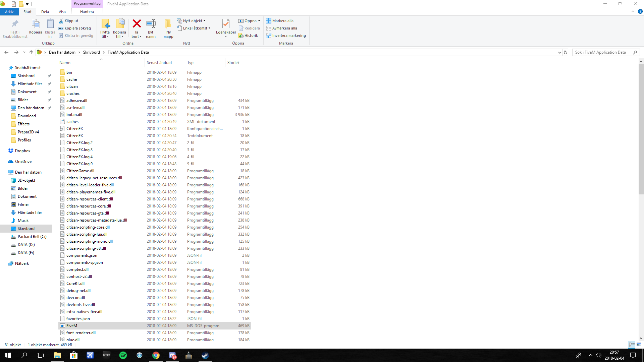Open the Arkiv menu
Screen dimensions: 644x362
click(x=9, y=12)
